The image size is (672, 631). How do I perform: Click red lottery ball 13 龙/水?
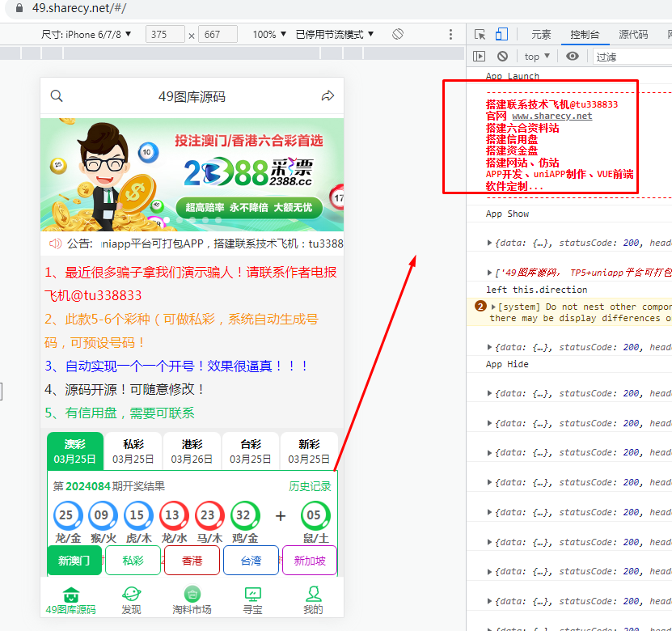coord(174,515)
